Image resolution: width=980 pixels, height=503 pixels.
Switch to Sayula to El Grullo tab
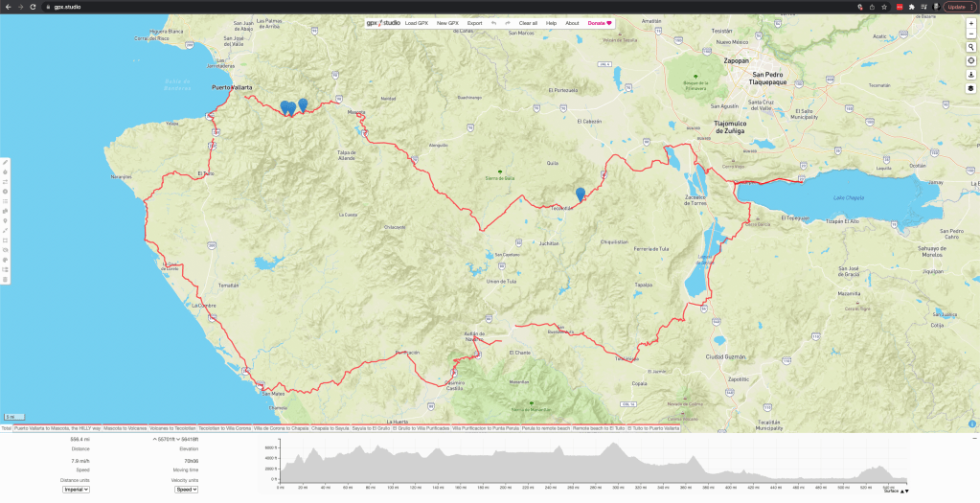point(375,428)
